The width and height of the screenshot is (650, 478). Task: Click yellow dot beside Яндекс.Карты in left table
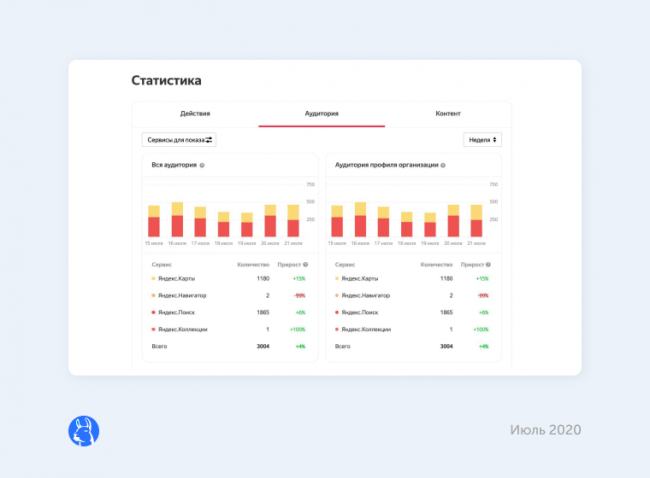(153, 279)
